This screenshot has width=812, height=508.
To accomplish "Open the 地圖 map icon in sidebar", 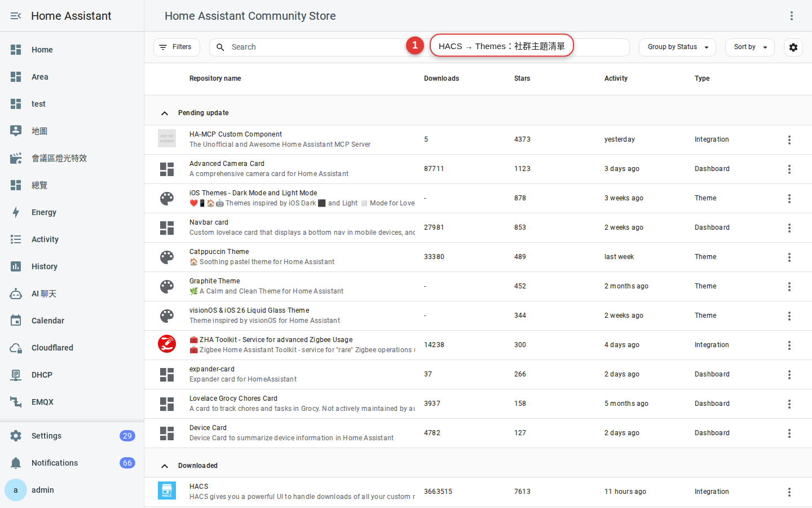I will tap(16, 131).
